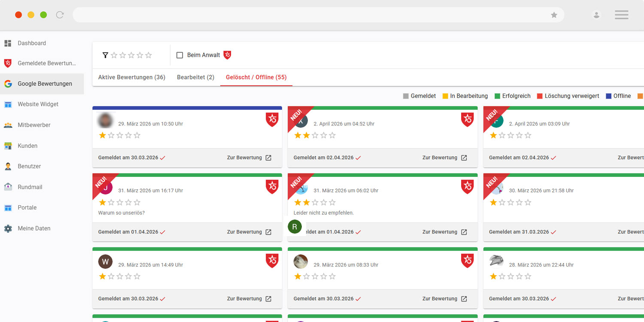The height and width of the screenshot is (322, 644).
Task: Click the red Löschung verweigert legend swatch
Action: (x=540, y=96)
